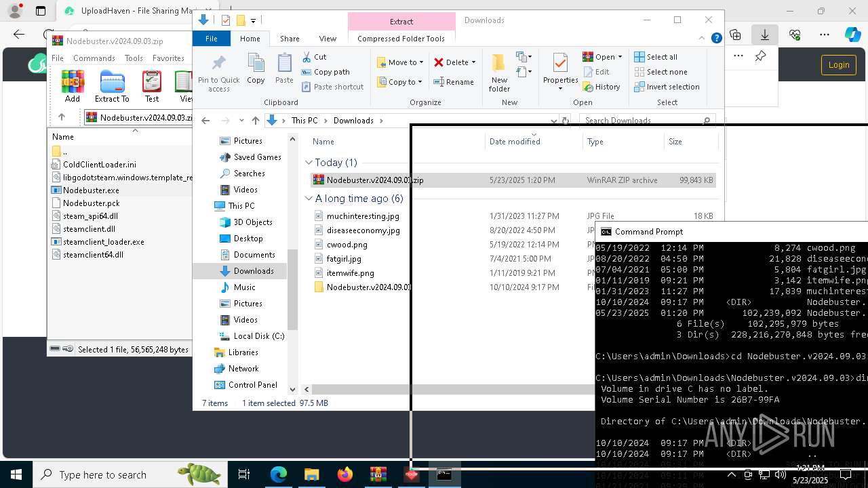Select steam_api64.dll in WinRAR
The height and width of the screenshot is (488, 868).
90,216
